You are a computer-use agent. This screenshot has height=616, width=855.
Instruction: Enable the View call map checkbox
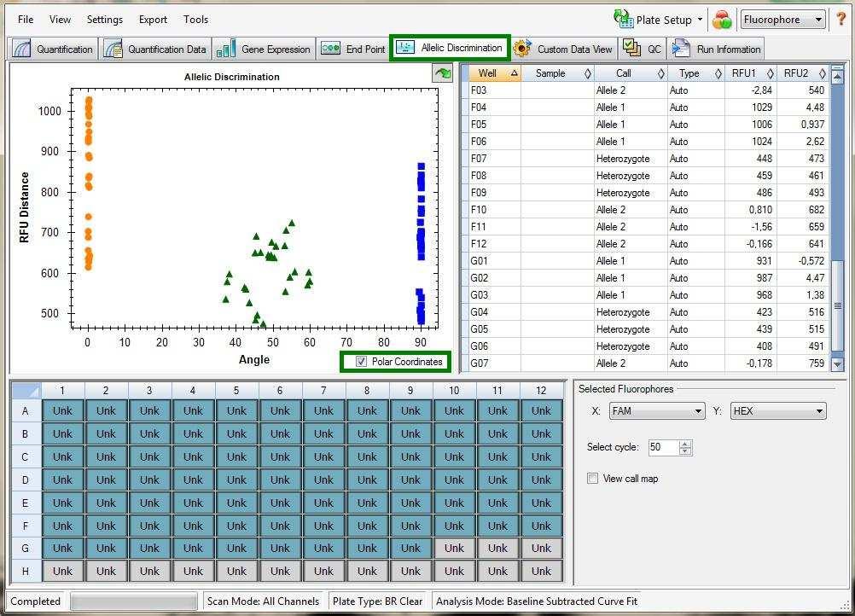click(592, 479)
